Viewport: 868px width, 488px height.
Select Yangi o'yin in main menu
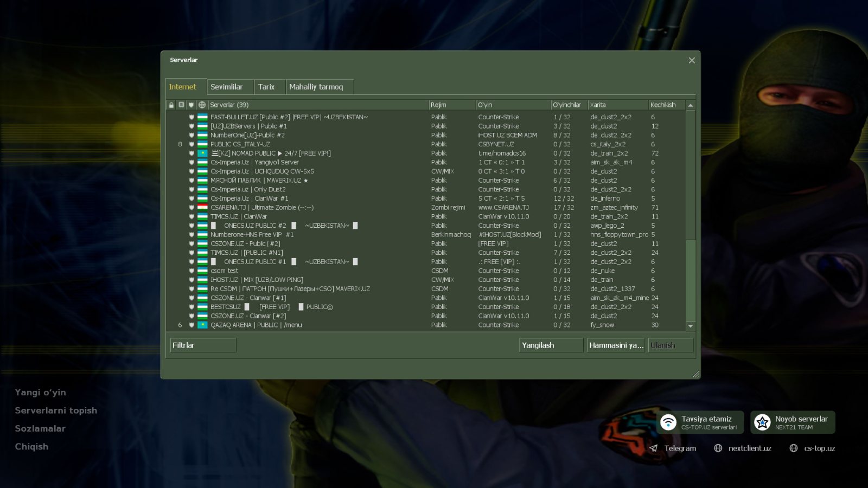click(41, 393)
